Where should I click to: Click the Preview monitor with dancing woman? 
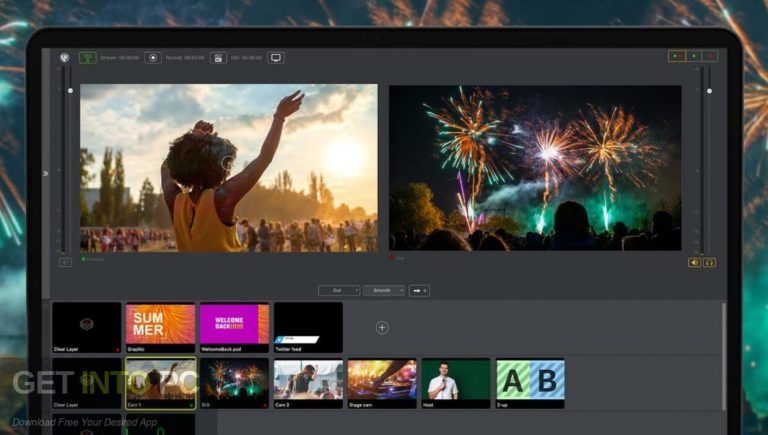click(229, 168)
